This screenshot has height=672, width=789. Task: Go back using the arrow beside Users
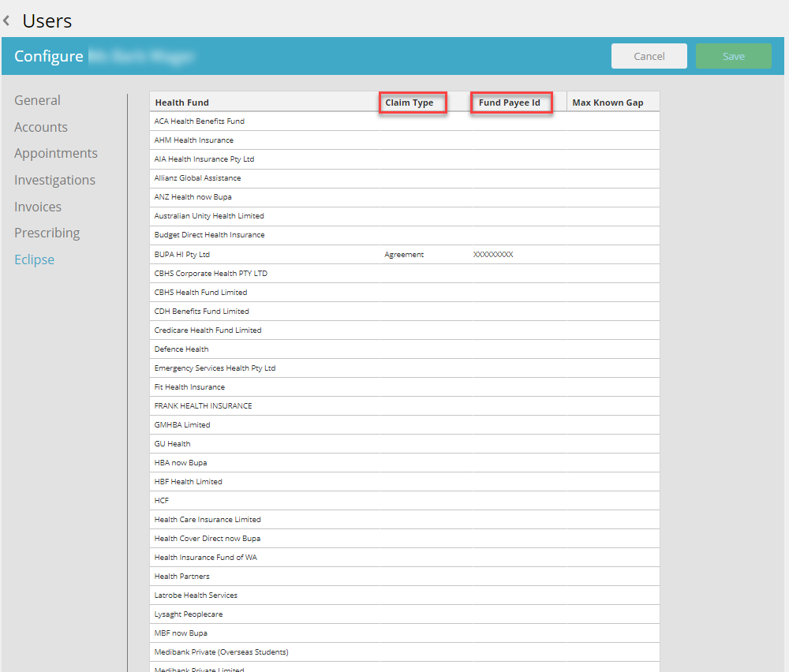click(x=6, y=21)
